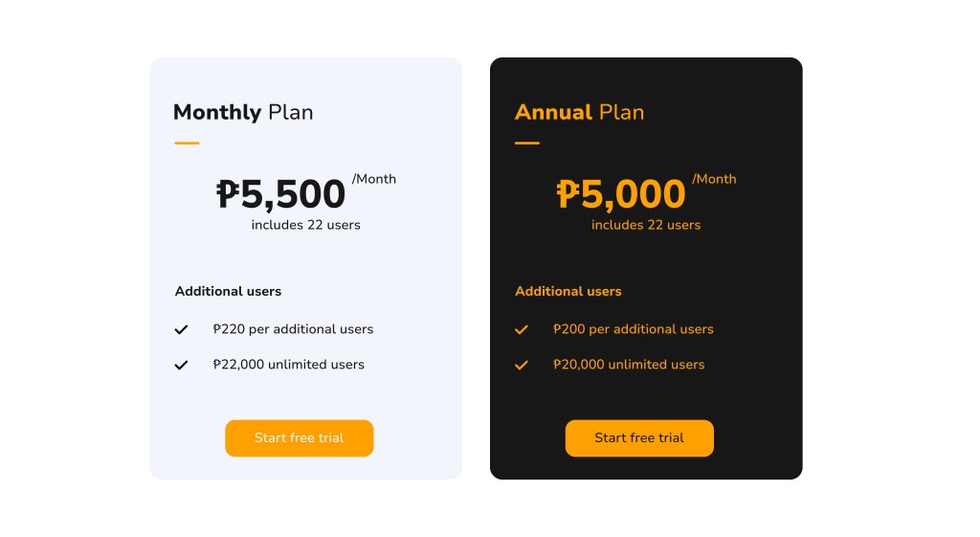Click the ₱5,500 monthly price
980x537 pixels.
[280, 194]
